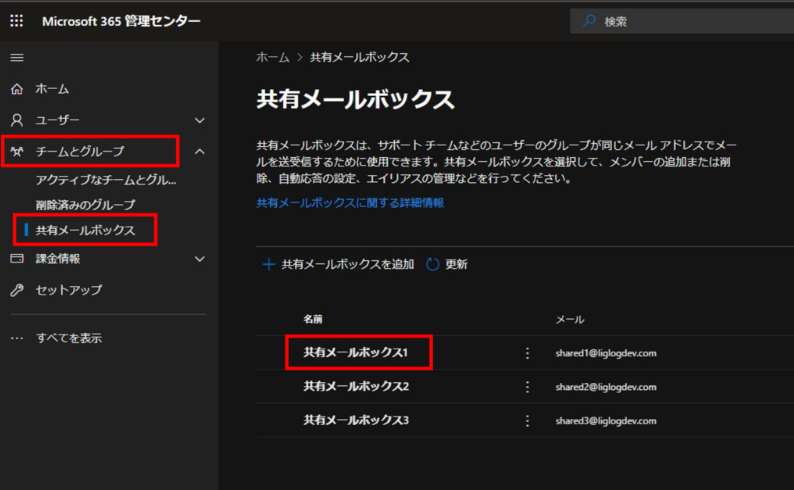Open 課金情報 menu item
Image resolution: width=794 pixels, height=490 pixels.
pos(58,259)
